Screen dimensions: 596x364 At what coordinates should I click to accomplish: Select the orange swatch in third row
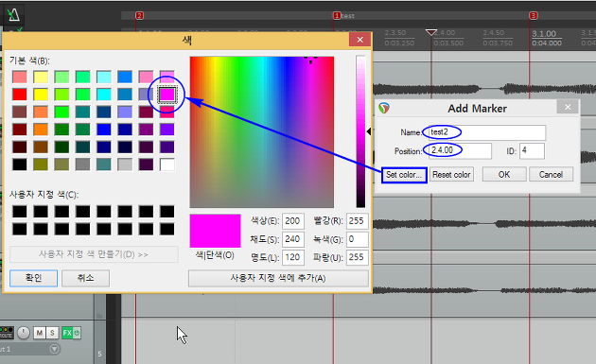coord(41,113)
